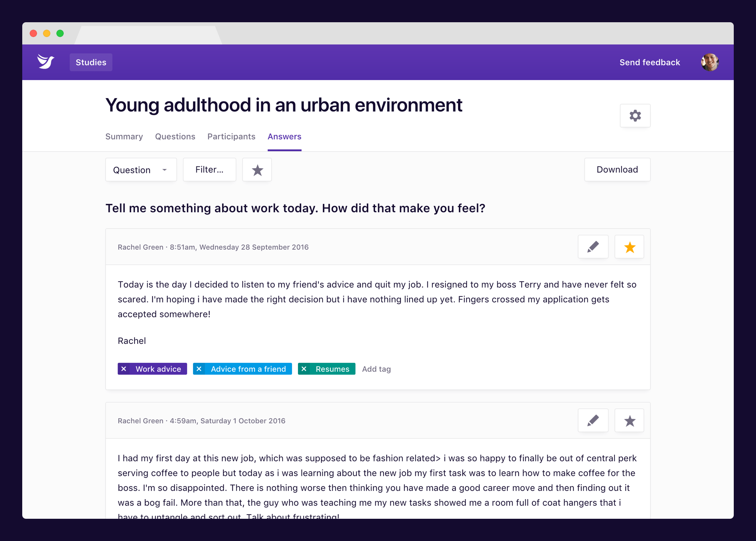756x541 pixels.
Task: Open study settings gear icon
Action: click(635, 116)
